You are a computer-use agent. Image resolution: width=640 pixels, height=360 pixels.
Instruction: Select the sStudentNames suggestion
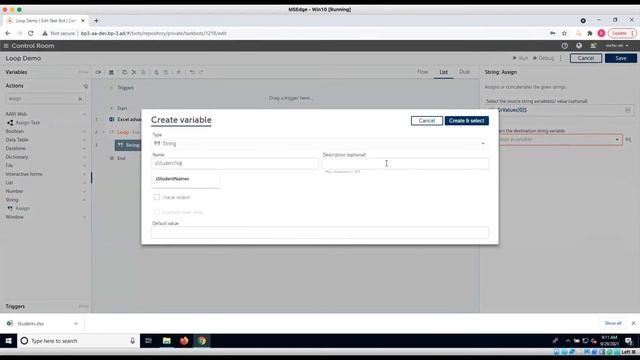click(x=172, y=179)
